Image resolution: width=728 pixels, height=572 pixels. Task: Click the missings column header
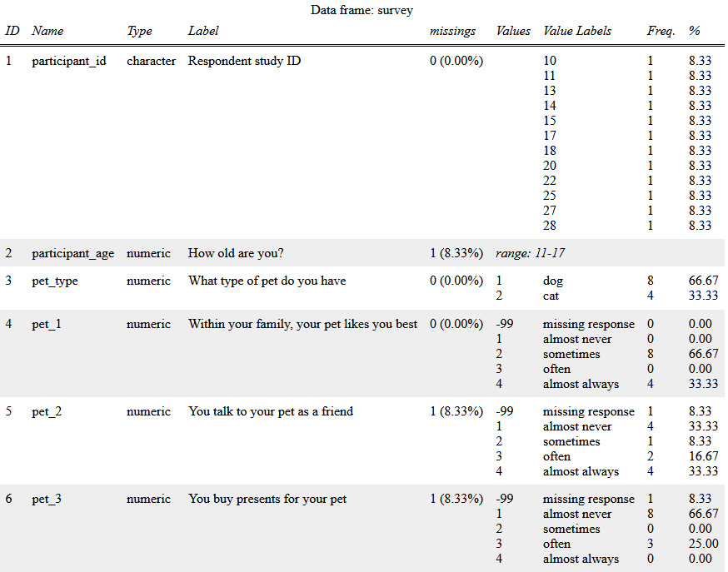click(x=452, y=31)
